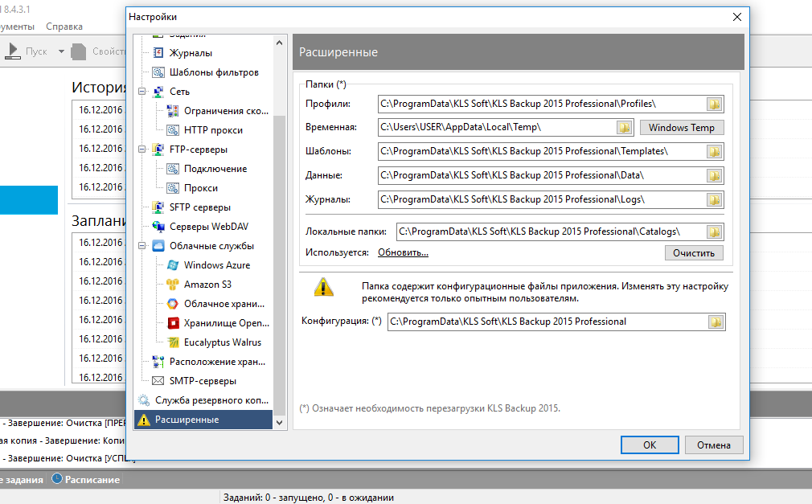812x504 pixels.
Task: Click the Облачное хранилище Google icon
Action: [x=172, y=304]
